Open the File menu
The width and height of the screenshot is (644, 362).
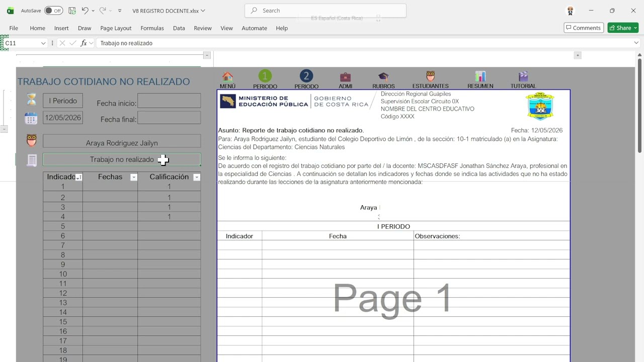coord(14,28)
